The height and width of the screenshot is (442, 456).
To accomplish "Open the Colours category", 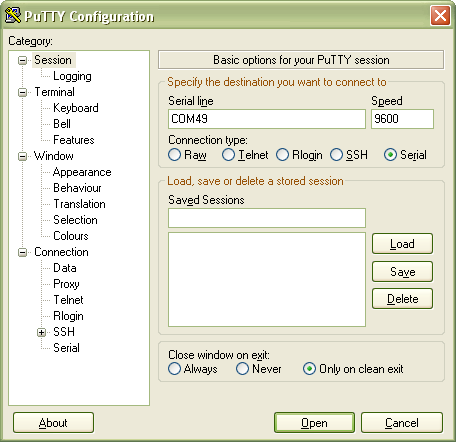I will (x=71, y=236).
